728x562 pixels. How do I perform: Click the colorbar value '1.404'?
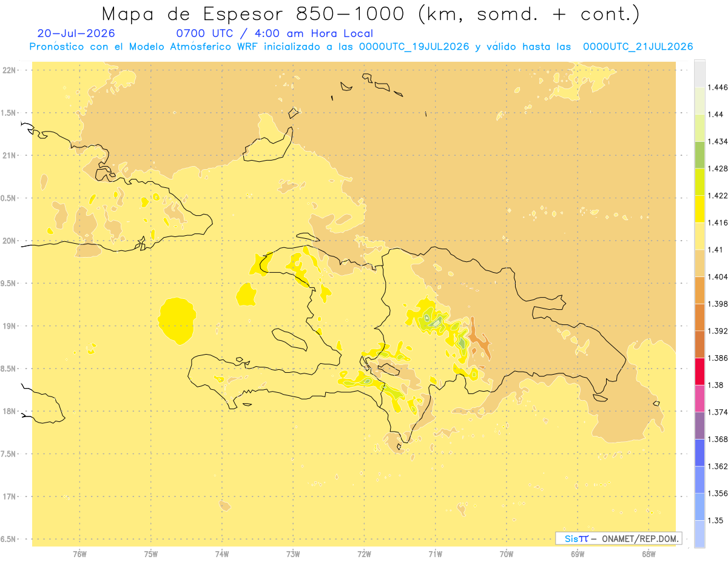click(718, 276)
